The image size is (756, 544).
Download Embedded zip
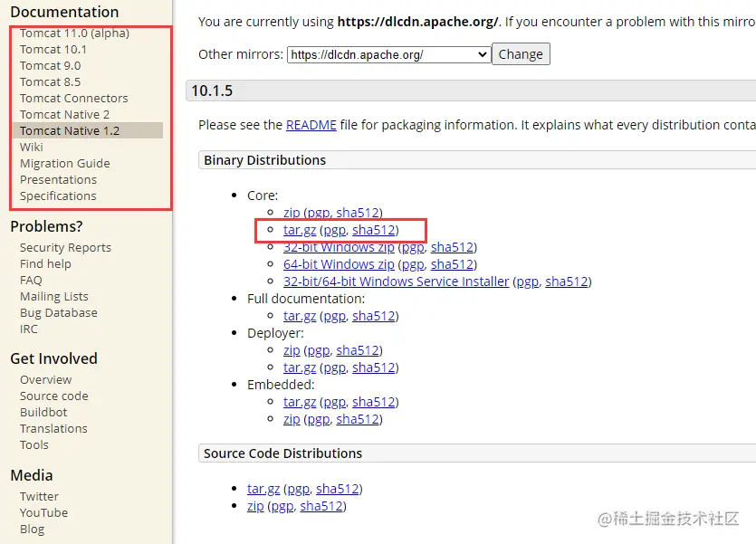[x=292, y=419]
